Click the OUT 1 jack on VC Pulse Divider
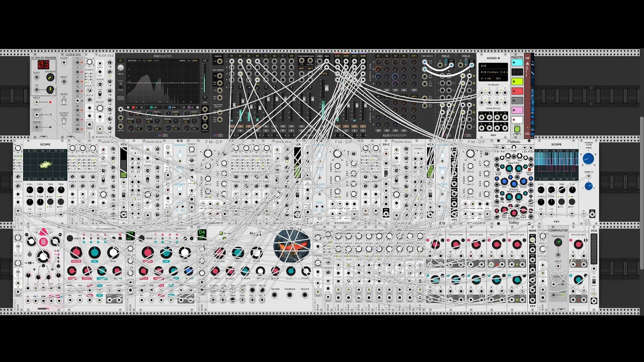The height and width of the screenshot is (362, 644). [x=37, y=115]
